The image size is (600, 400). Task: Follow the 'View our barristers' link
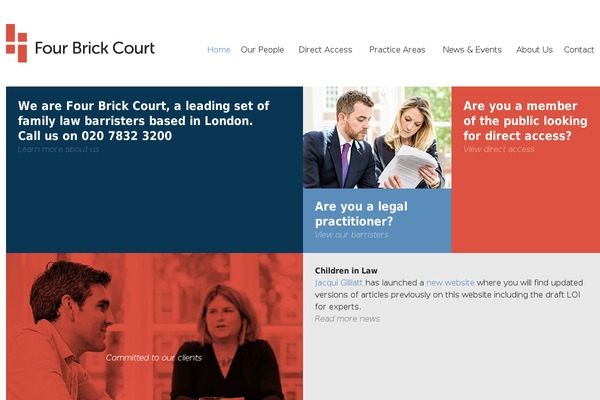(x=351, y=235)
